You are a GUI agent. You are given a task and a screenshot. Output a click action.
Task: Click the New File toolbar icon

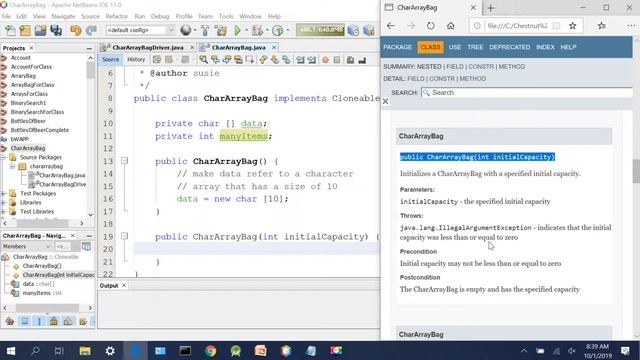(x=10, y=30)
